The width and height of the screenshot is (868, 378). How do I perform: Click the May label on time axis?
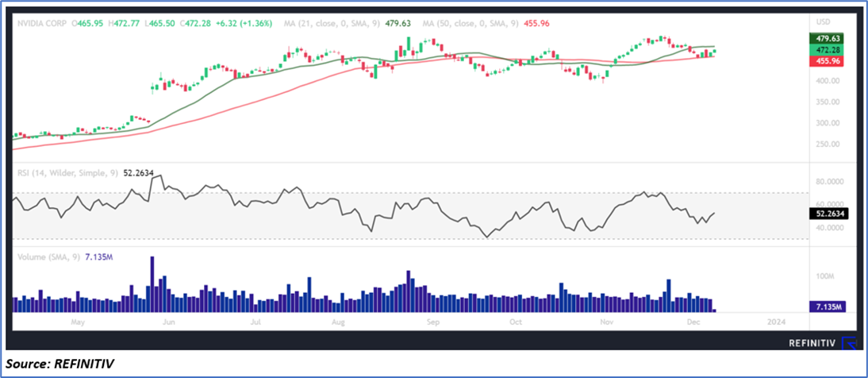pos(78,322)
